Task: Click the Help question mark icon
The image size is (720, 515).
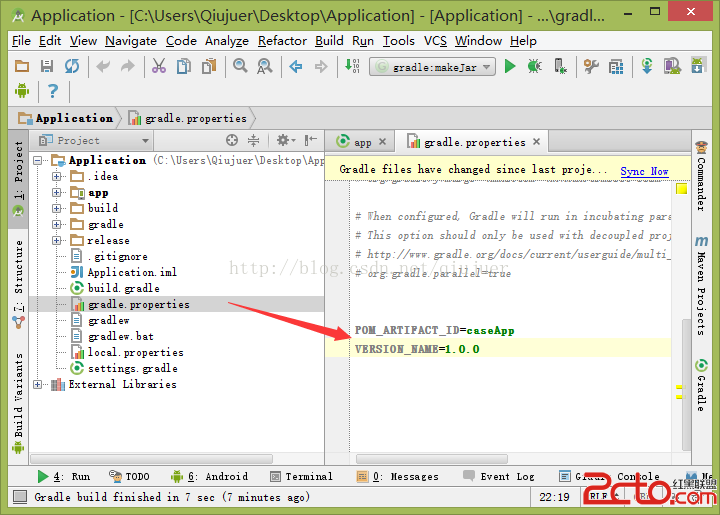Action: point(52,91)
